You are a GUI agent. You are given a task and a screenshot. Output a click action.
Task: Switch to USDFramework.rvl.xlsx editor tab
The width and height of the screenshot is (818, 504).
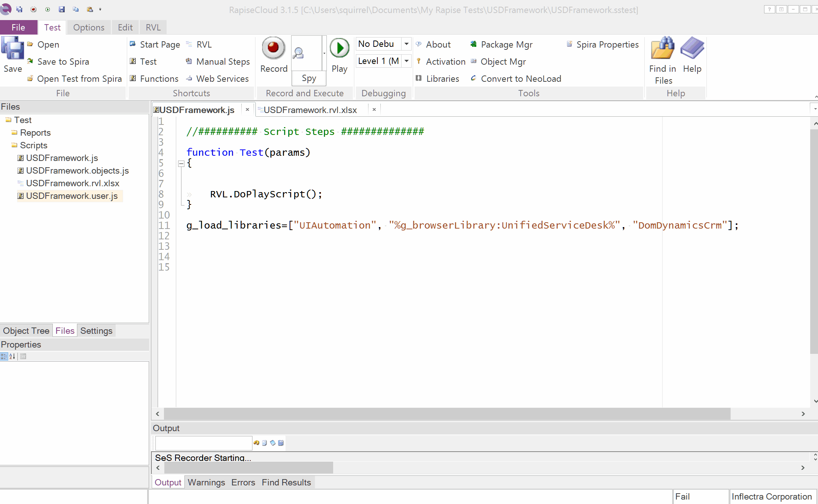[310, 110]
